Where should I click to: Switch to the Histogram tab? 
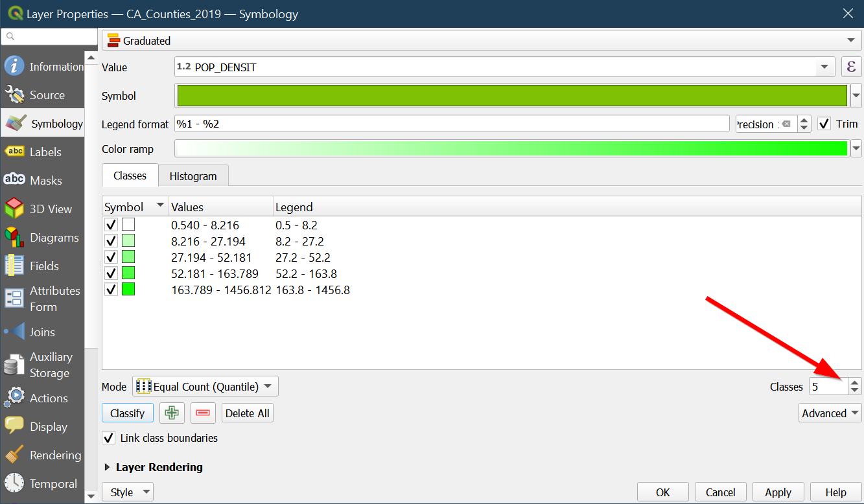pyautogui.click(x=193, y=176)
